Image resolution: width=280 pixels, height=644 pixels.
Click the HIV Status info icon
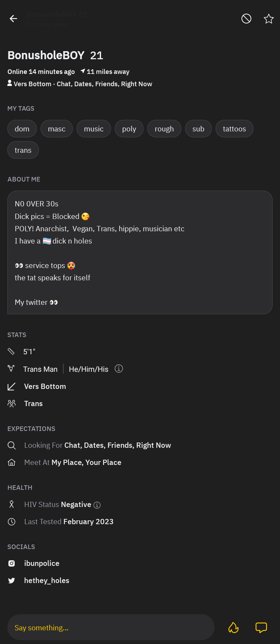point(97,505)
